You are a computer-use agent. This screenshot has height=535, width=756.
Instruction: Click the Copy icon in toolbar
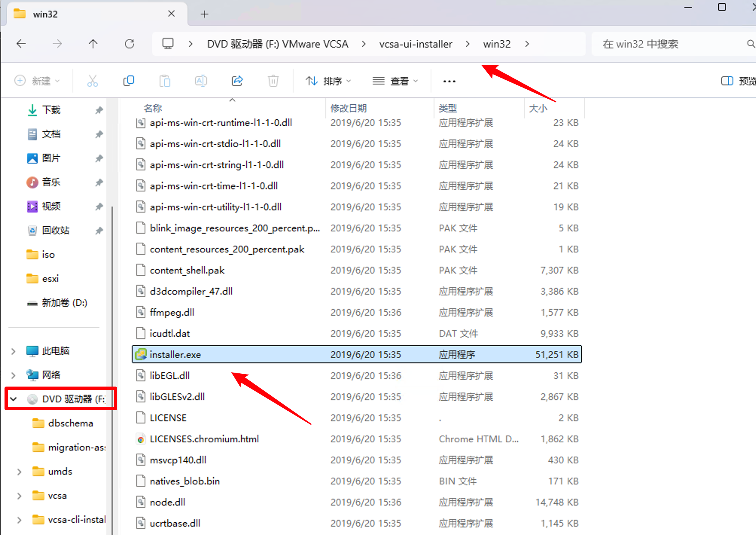[129, 81]
